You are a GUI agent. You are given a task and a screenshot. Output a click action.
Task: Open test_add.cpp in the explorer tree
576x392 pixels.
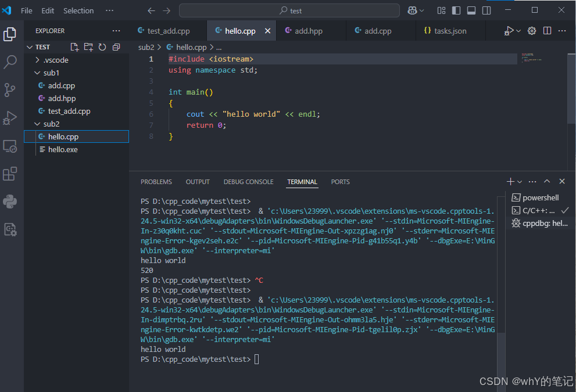76,112
